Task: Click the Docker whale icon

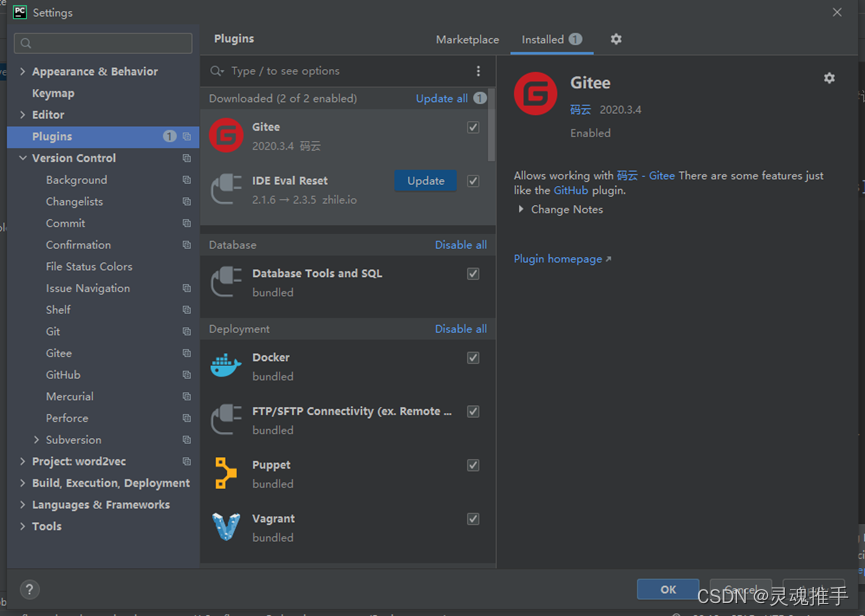Action: [226, 366]
